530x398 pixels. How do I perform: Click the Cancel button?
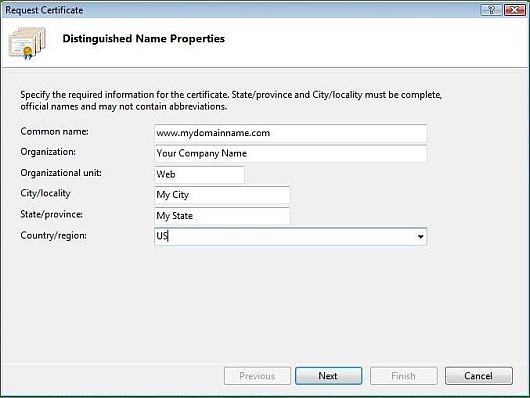click(x=479, y=376)
